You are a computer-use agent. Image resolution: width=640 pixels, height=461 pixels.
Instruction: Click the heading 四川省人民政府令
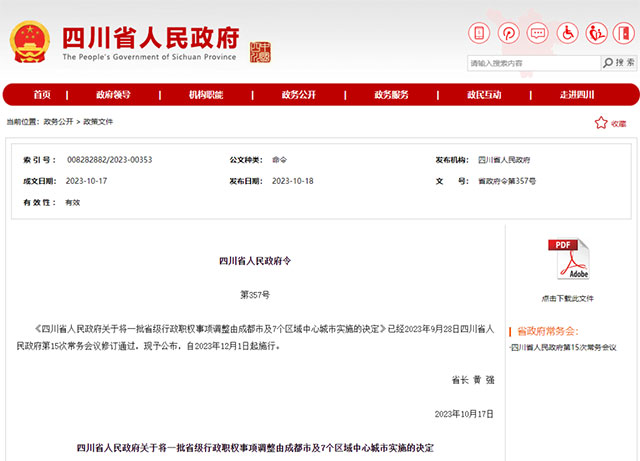255,261
